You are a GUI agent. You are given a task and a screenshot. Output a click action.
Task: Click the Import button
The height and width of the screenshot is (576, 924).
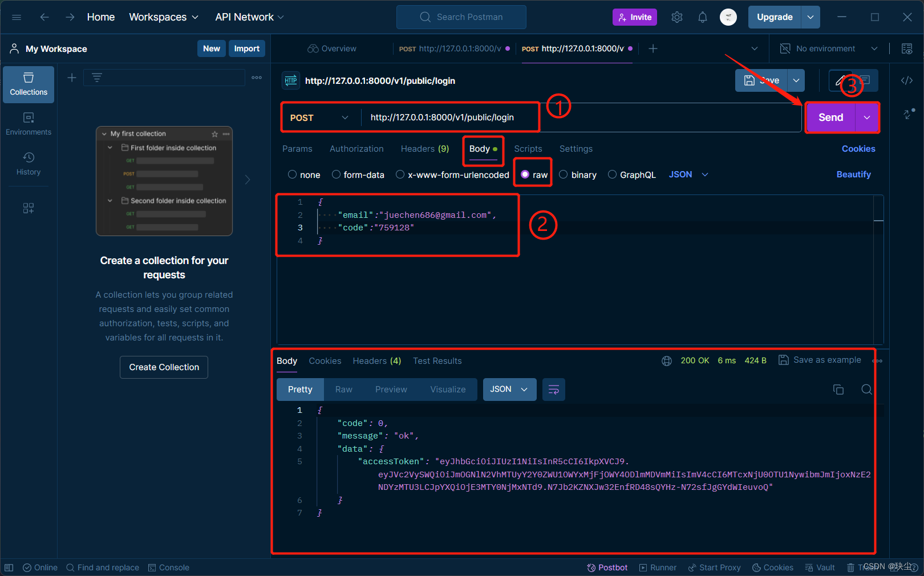247,48
